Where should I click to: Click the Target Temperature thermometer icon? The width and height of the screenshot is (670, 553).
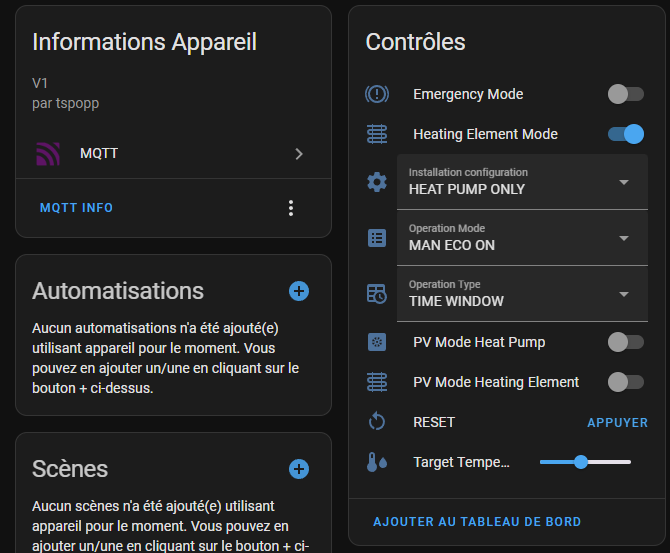[377, 462]
